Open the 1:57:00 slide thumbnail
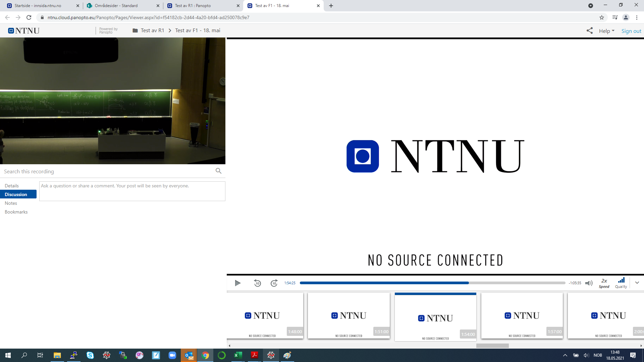This screenshot has width=644, height=362. point(522,316)
